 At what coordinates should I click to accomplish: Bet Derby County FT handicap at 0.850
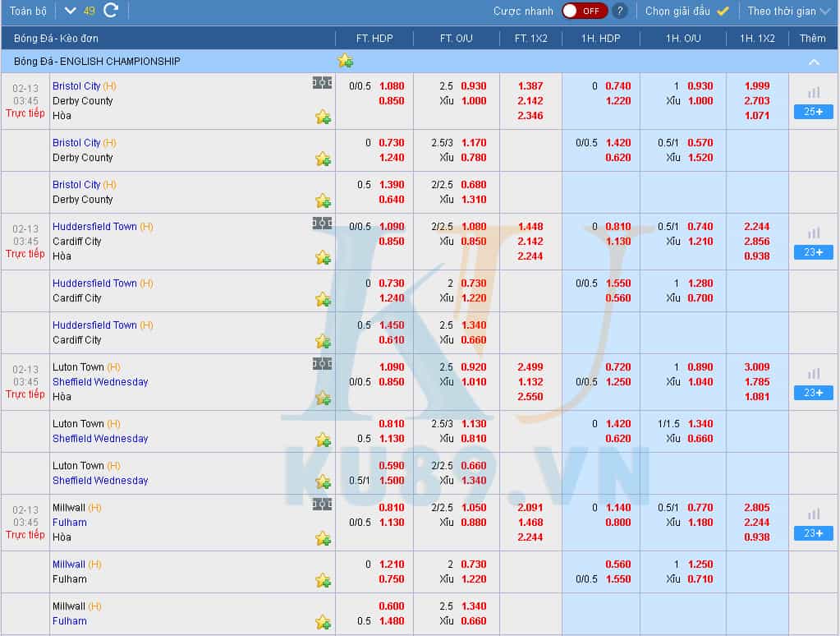392,101
